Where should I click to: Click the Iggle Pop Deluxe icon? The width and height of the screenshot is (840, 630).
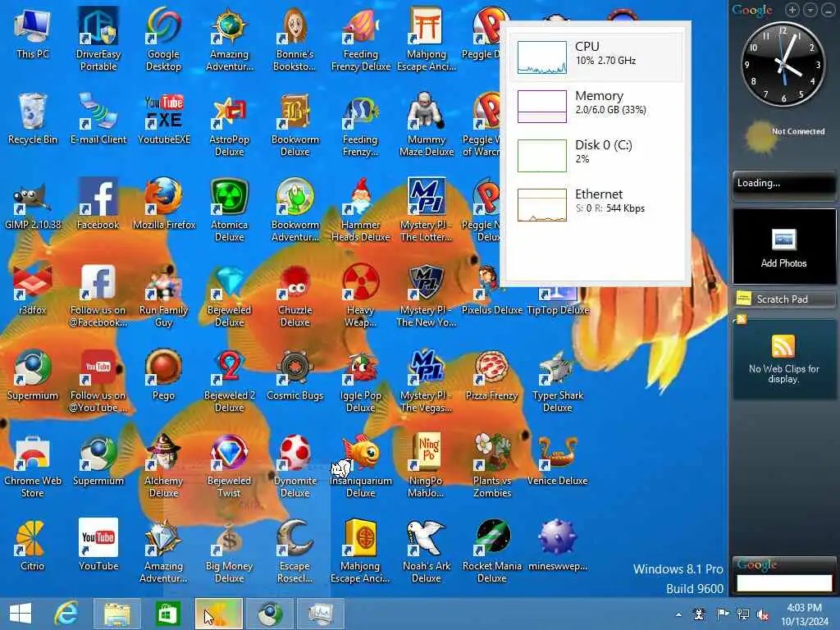tap(361, 381)
